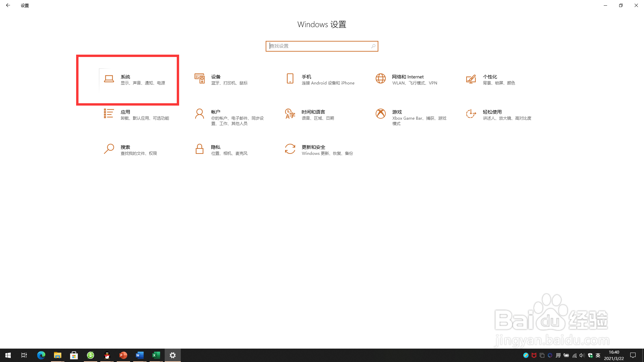Open File Explorer from the taskbar

click(57, 355)
